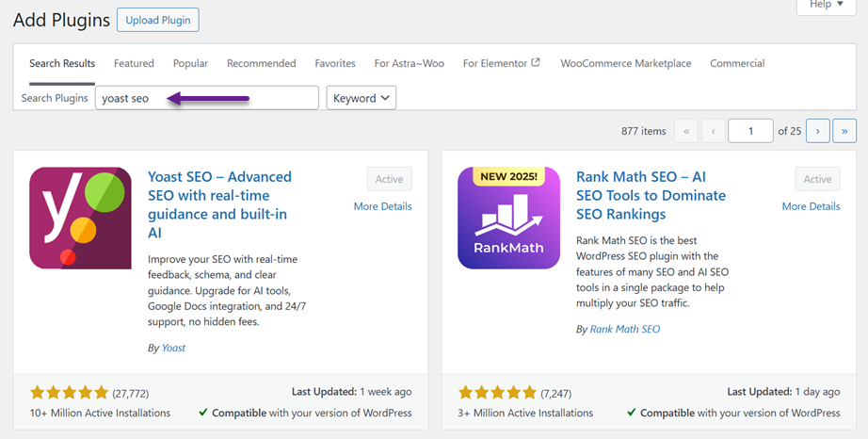Go to the next results page
This screenshot has height=439, width=868.
click(x=817, y=131)
